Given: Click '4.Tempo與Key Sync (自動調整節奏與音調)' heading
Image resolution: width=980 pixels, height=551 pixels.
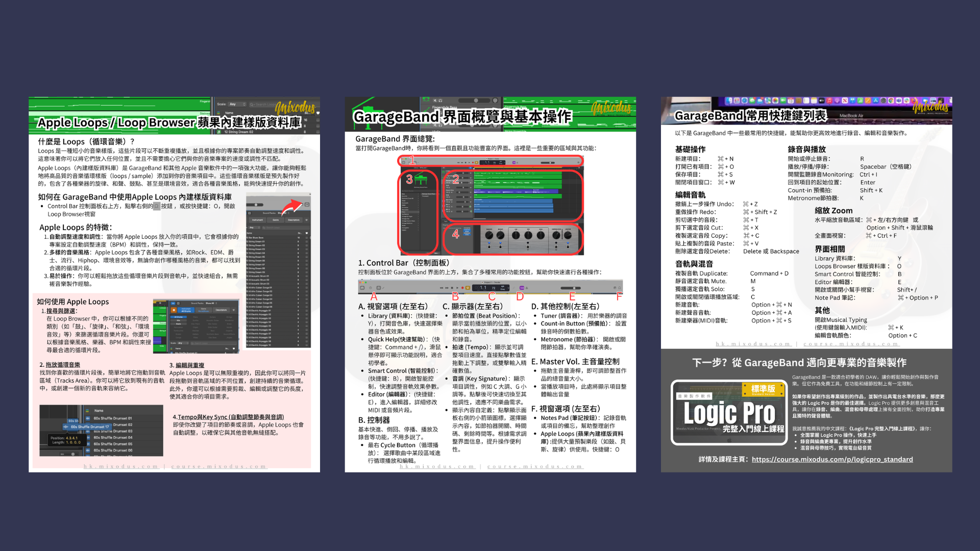Looking at the screenshot, I should (228, 417).
